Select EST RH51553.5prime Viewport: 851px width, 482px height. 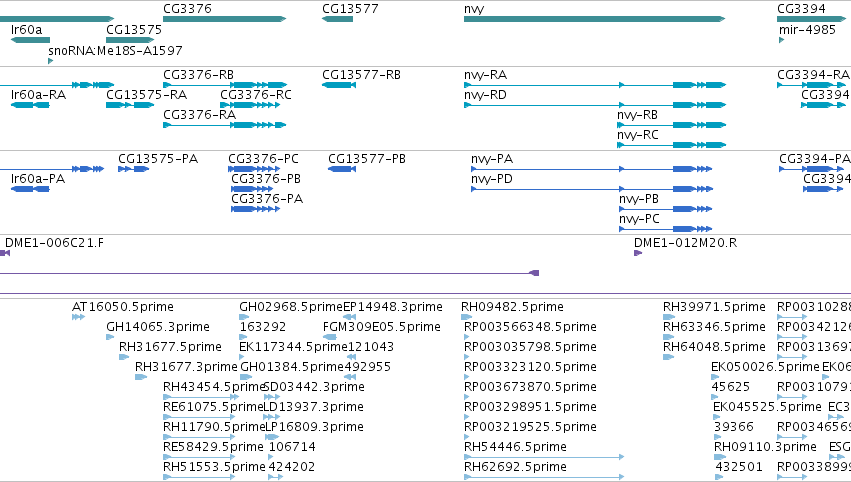199,478
